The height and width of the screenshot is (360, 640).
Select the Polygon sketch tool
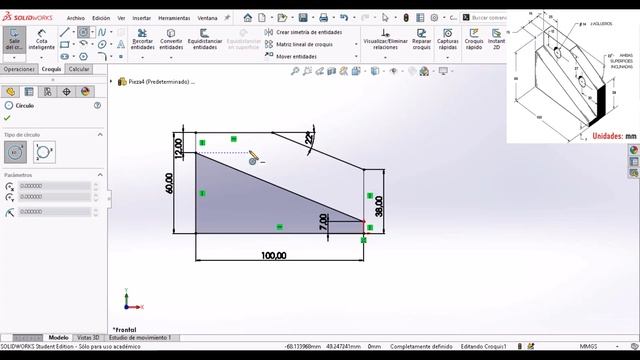[83, 56]
